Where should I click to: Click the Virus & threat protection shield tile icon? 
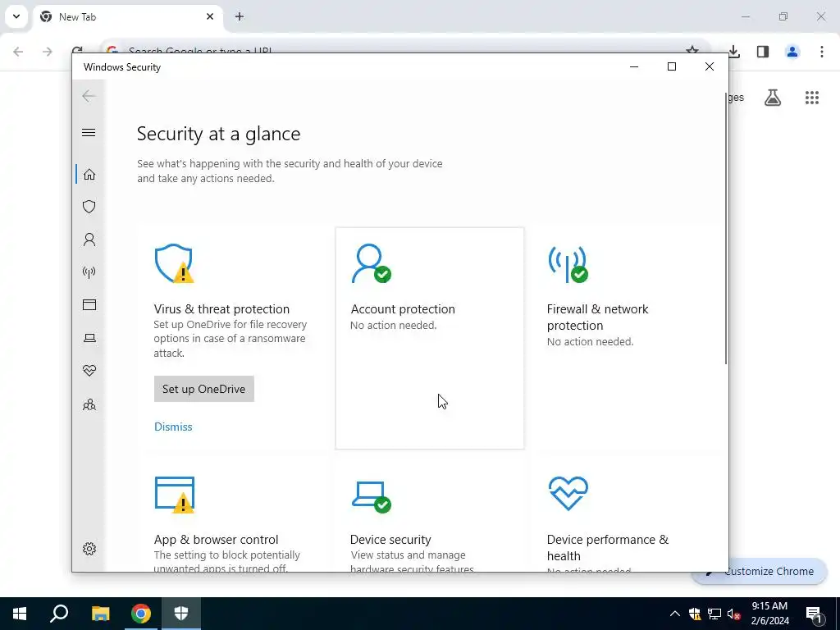(174, 263)
